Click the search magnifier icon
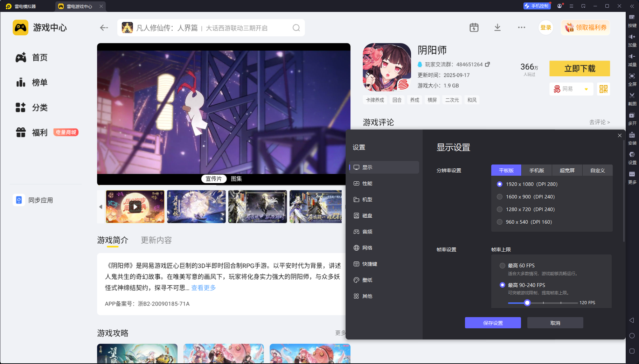 pyautogui.click(x=296, y=28)
